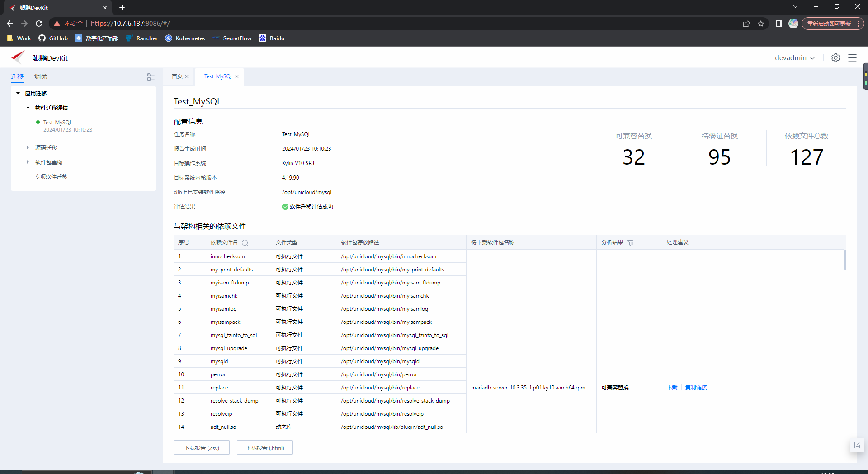Open the SecretFlow bookmark

232,38
